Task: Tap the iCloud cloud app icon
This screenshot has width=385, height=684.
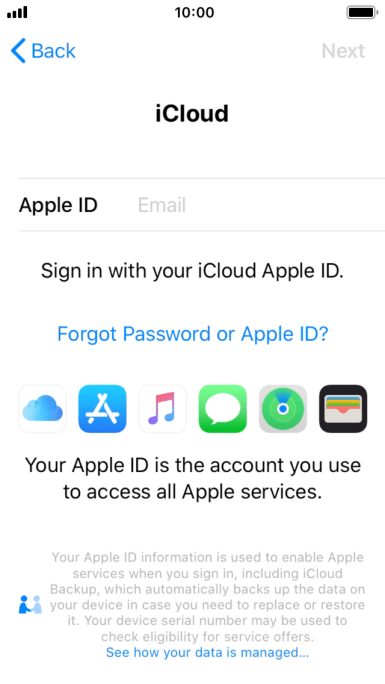Action: pyautogui.click(x=42, y=408)
